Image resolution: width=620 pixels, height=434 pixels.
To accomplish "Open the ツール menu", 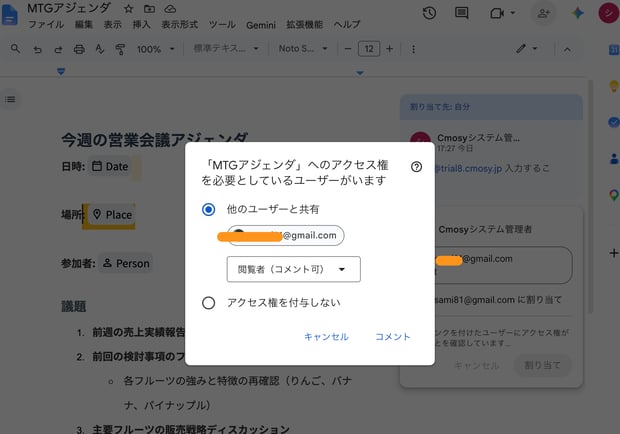I will (222, 25).
